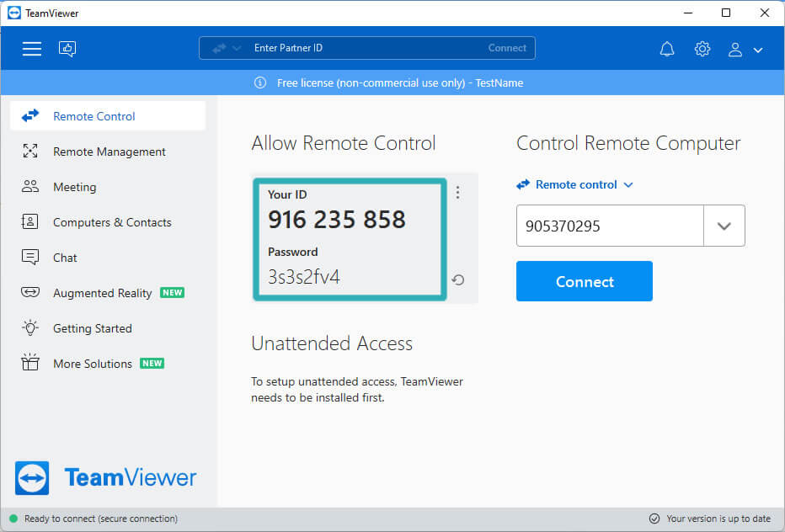Open the partner ID history dropdown
The width and height of the screenshot is (785, 532).
tap(724, 226)
